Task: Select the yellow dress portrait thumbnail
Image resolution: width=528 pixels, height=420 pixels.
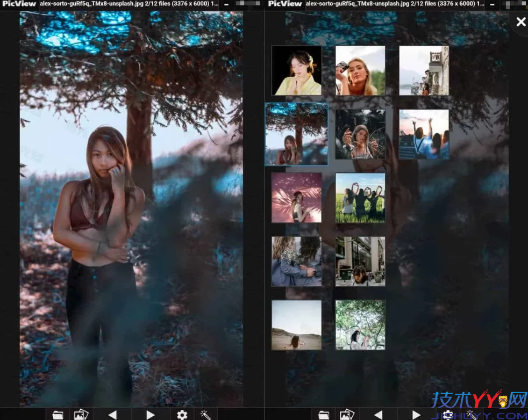Action: tap(296, 70)
